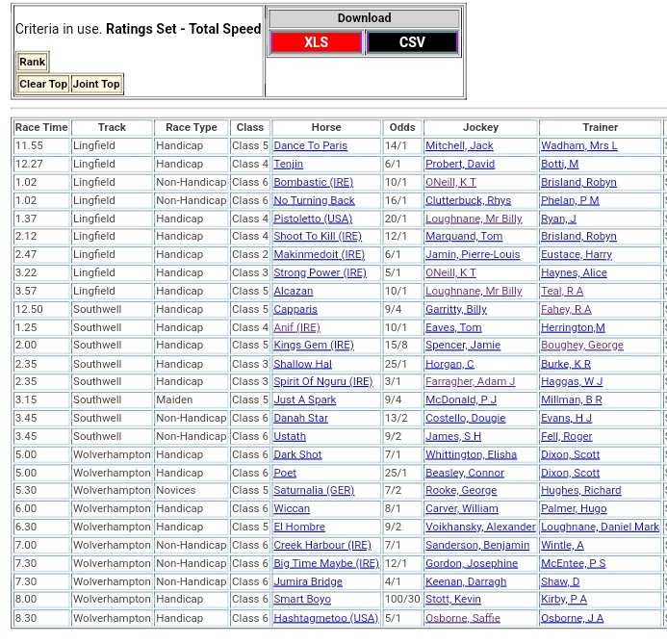Click trainer Eustace, Harry

tap(576, 255)
